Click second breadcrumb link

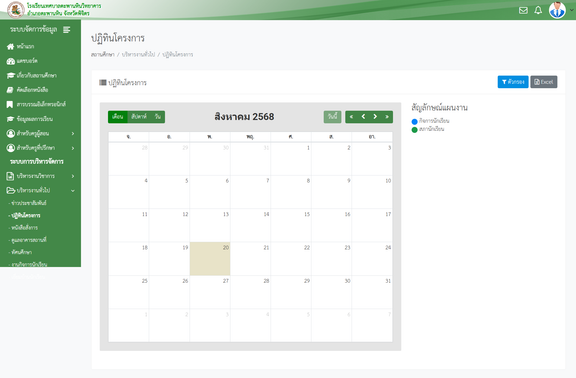pos(138,54)
